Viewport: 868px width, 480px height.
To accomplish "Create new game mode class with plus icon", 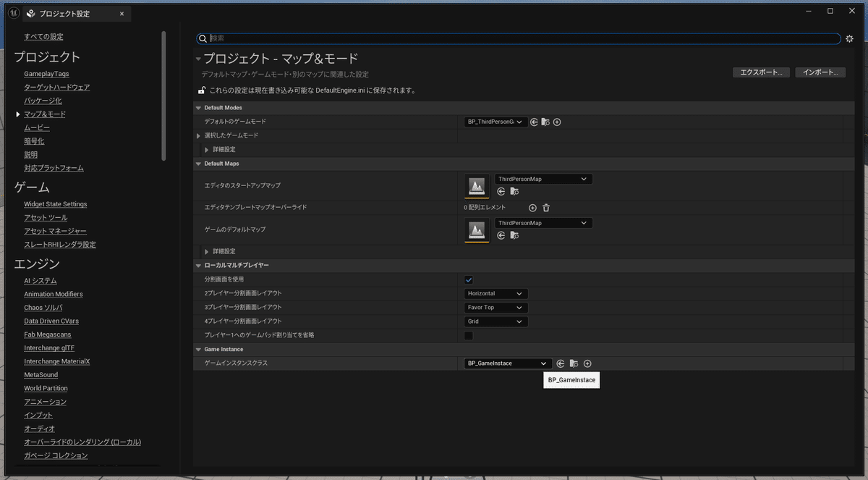I will tap(557, 122).
